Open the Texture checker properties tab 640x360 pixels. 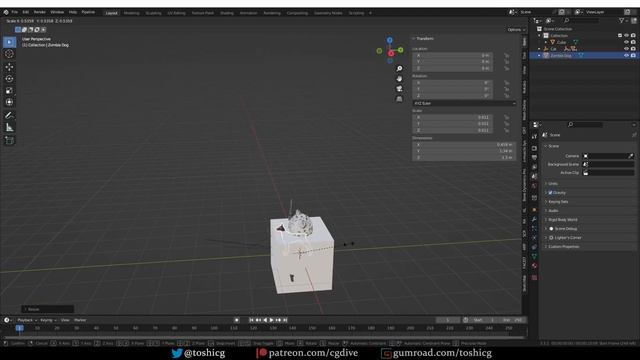(x=534, y=278)
